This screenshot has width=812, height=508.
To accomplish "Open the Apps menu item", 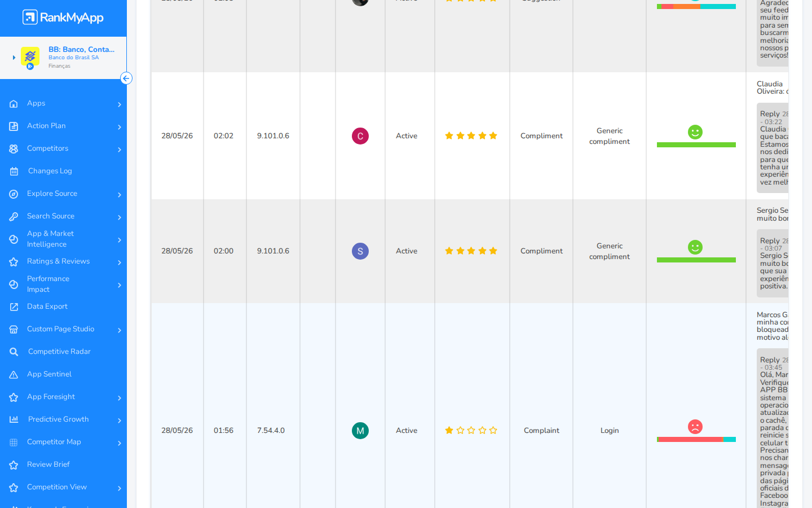I will point(36,103).
